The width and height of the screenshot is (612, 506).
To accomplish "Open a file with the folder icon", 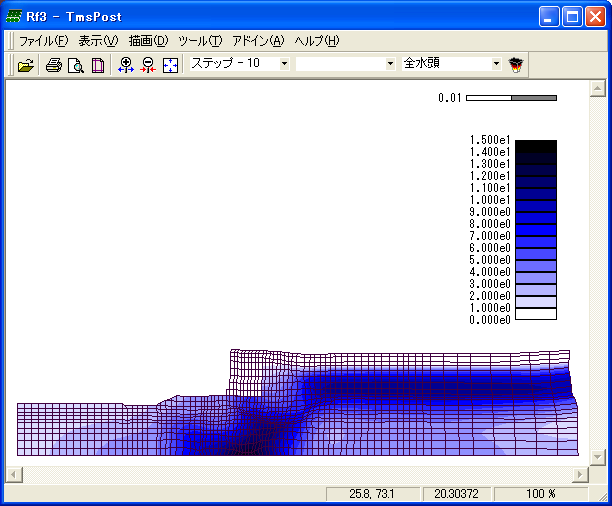I will [26, 65].
